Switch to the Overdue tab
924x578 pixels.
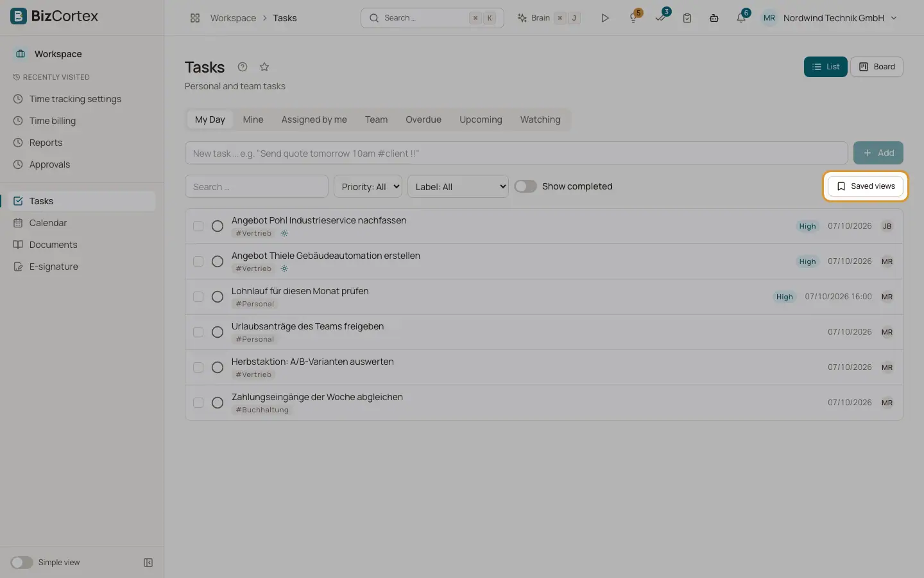tap(424, 119)
